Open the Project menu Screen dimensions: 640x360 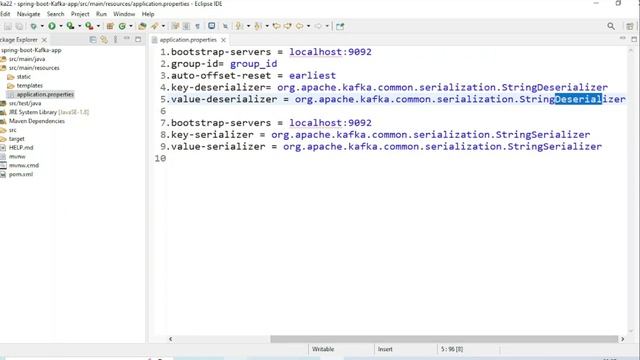[80, 14]
